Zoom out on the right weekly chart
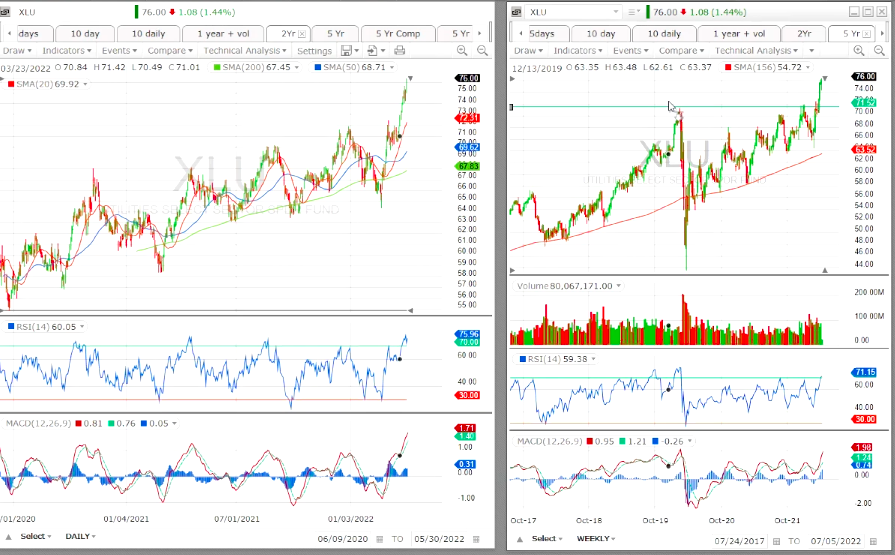The width and height of the screenshot is (895, 555). pyautogui.click(x=879, y=51)
